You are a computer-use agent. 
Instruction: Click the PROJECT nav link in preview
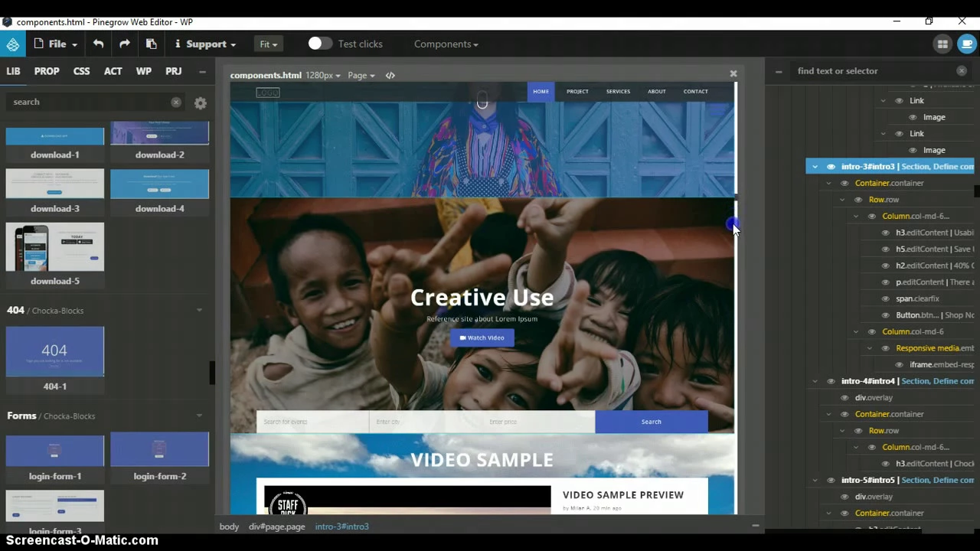click(x=577, y=91)
